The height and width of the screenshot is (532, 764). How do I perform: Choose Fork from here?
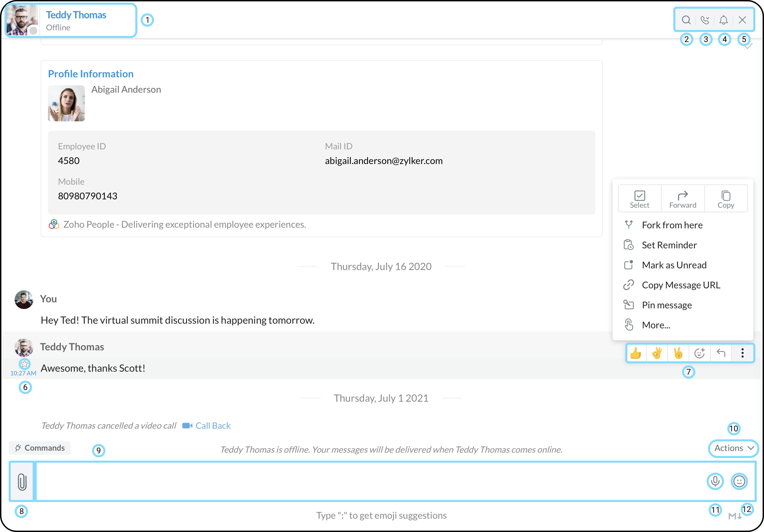(x=672, y=225)
